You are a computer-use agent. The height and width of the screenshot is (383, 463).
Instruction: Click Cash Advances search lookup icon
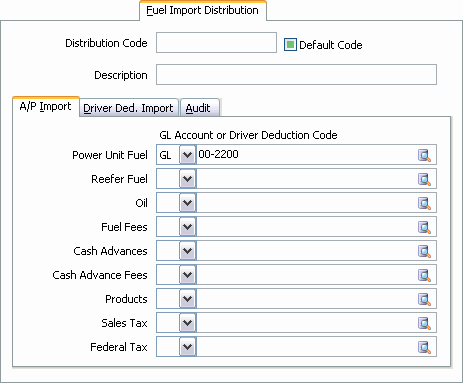coord(424,251)
